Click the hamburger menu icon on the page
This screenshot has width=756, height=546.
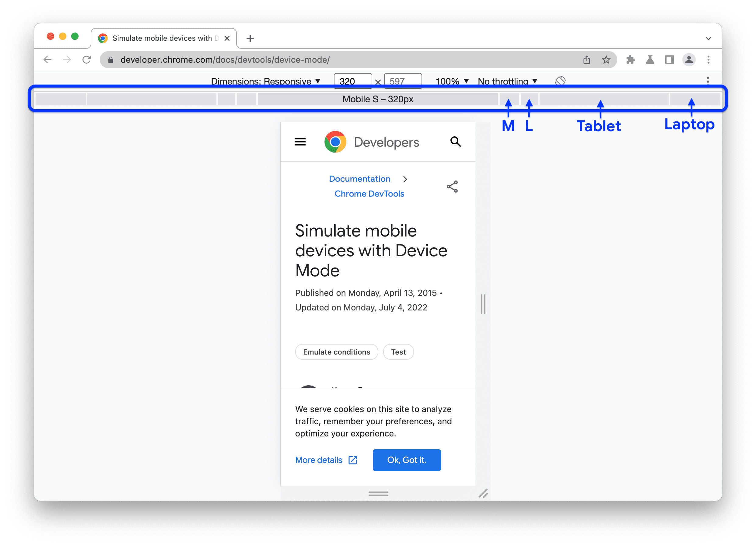tap(300, 142)
